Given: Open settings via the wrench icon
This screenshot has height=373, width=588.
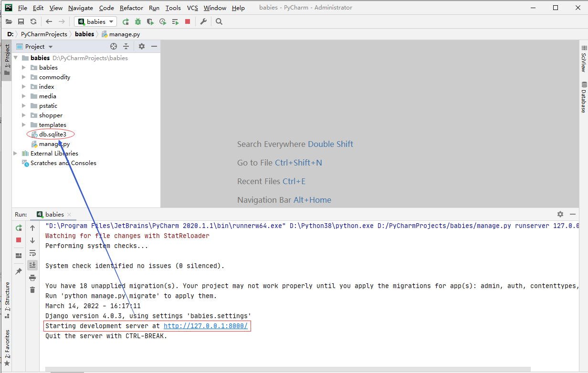Looking at the screenshot, I should point(203,21).
